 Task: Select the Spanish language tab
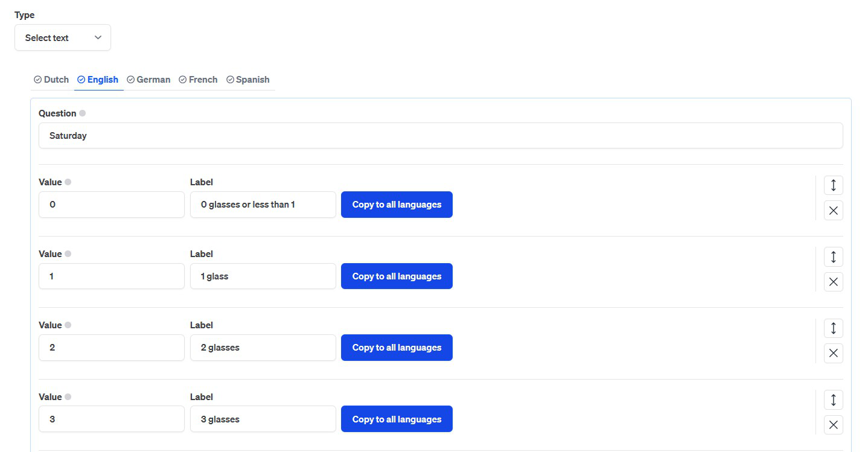coord(248,80)
